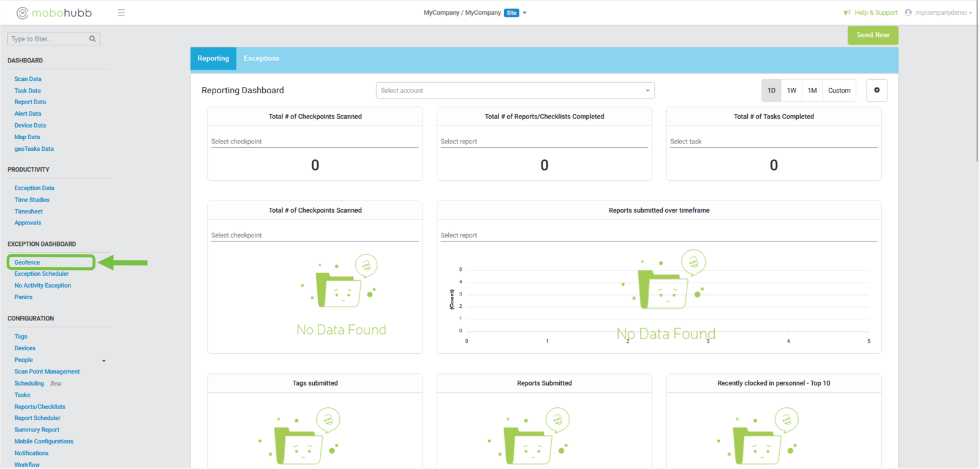Viewport: 980px width, 469px height.
Task: Open Geofence in the Exception Dashboard
Action: [28, 262]
